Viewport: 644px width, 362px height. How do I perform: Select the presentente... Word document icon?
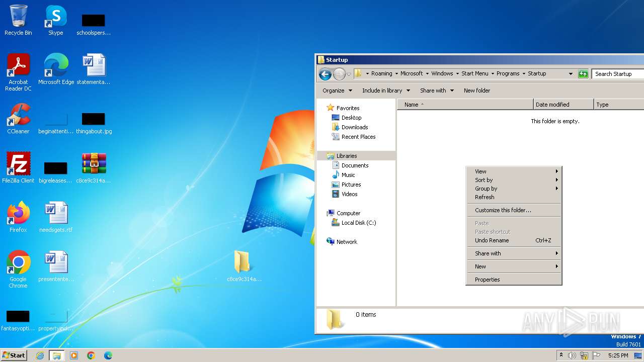coord(56,266)
